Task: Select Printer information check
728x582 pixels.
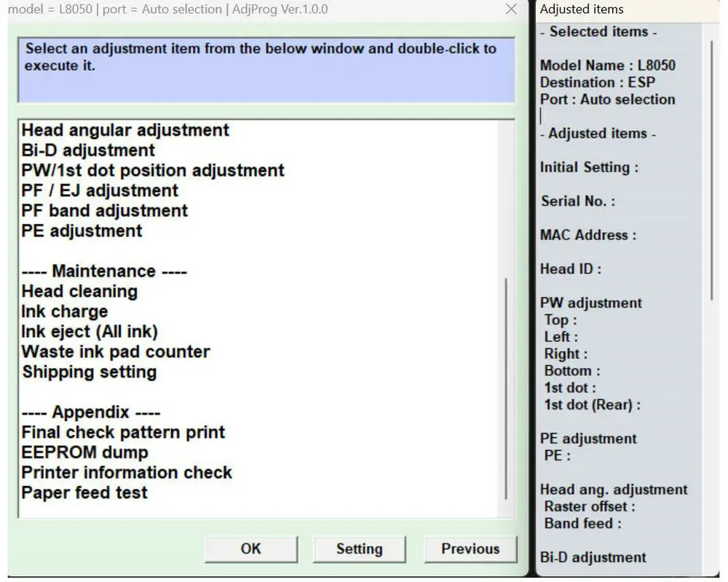Action: pyautogui.click(x=127, y=472)
